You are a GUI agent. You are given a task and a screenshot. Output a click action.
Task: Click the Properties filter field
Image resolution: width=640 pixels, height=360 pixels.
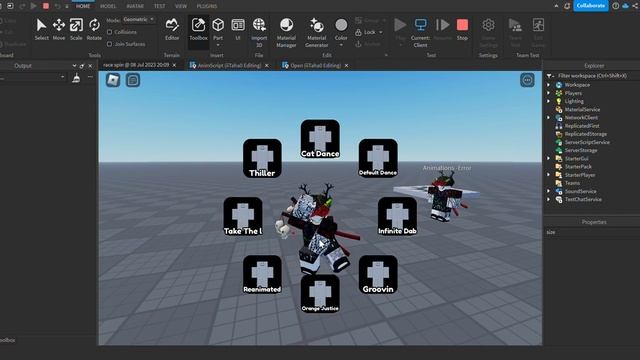(591, 232)
